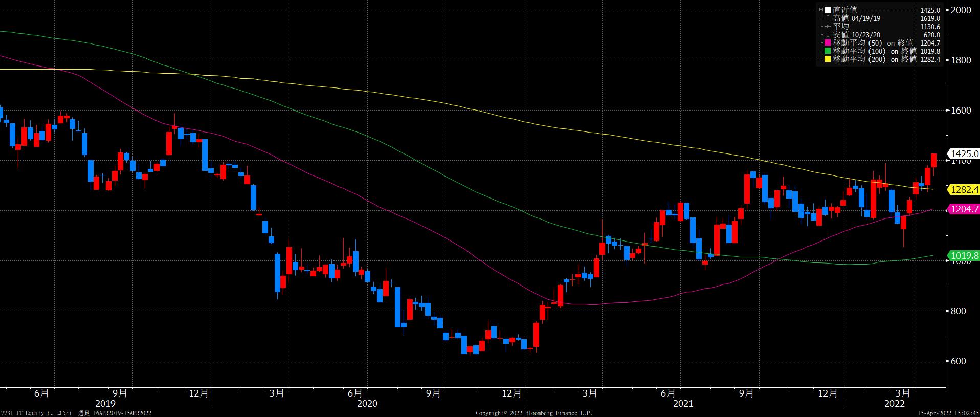Click the 2000 price axis label
This screenshot has width=980, height=417.
[961, 10]
